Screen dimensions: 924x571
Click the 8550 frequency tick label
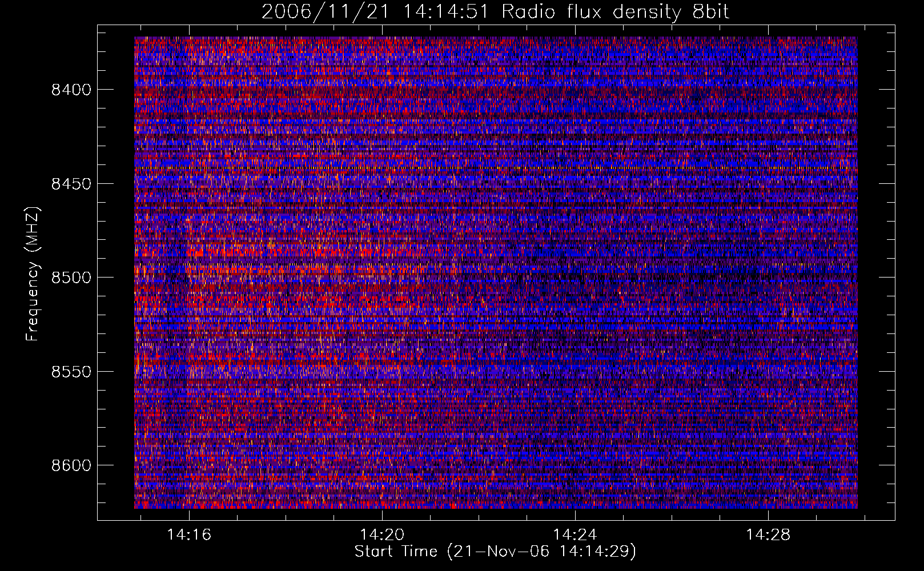point(71,372)
